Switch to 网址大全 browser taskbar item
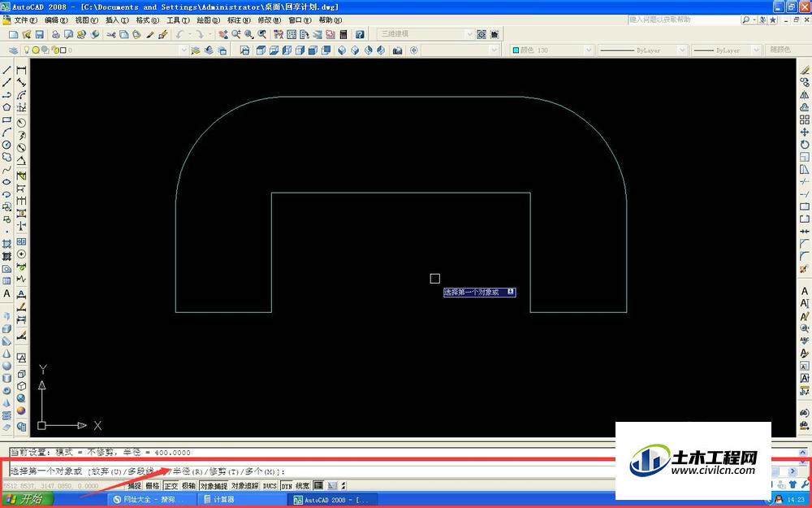812x508 pixels. (151, 499)
